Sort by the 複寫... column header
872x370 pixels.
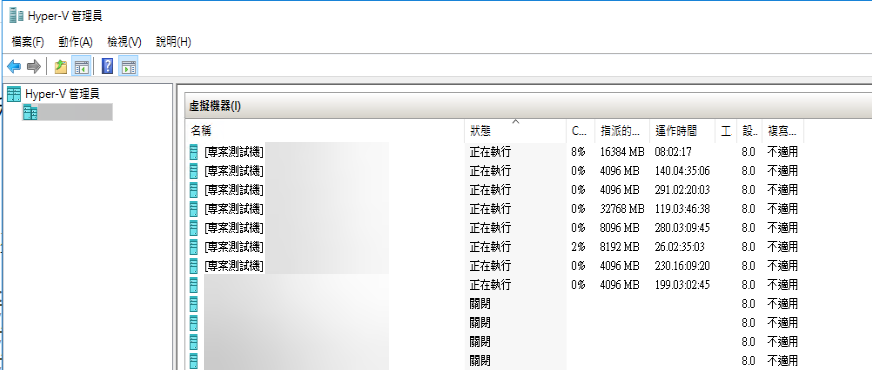782,131
